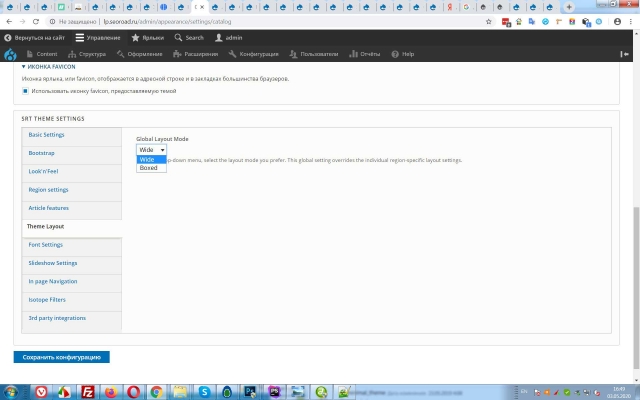The width and height of the screenshot is (640, 400).
Task: Select Wide option in layout dropdown list
Action: 147,159
